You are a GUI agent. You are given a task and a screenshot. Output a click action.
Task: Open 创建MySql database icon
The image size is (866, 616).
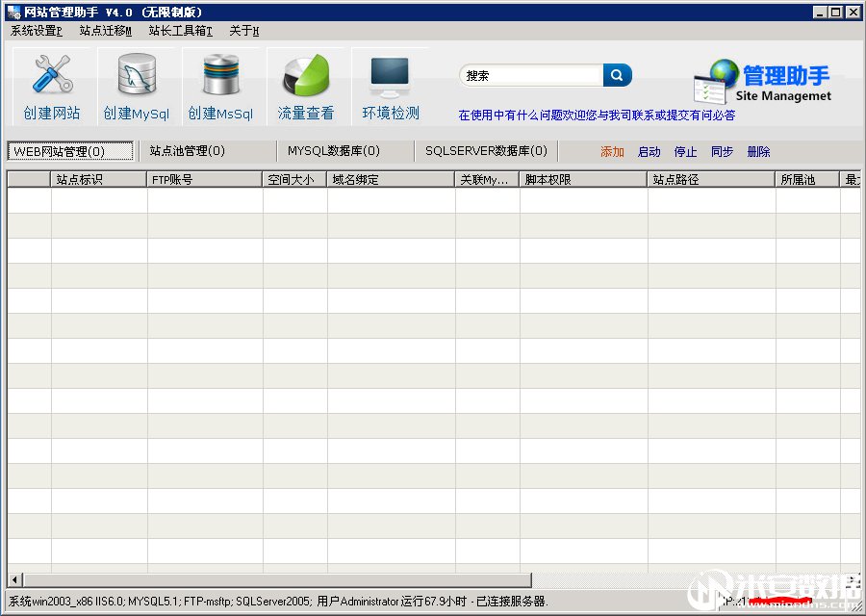click(x=137, y=73)
